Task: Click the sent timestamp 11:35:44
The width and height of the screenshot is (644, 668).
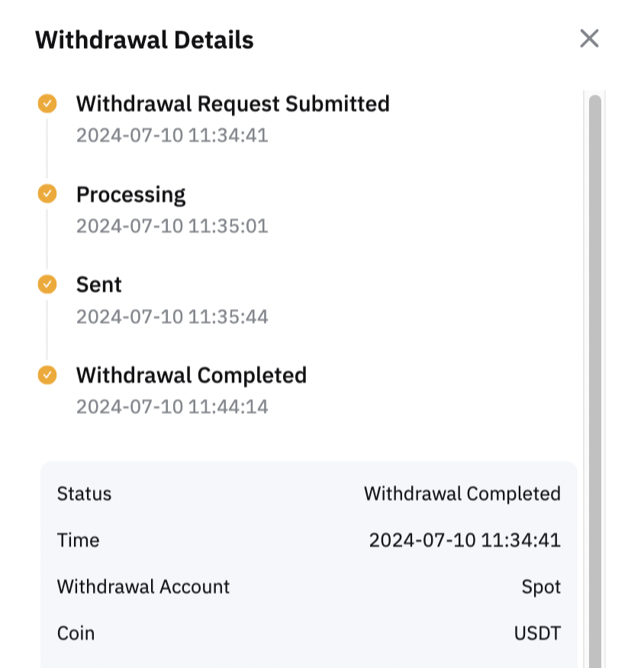Action: [x=172, y=316]
